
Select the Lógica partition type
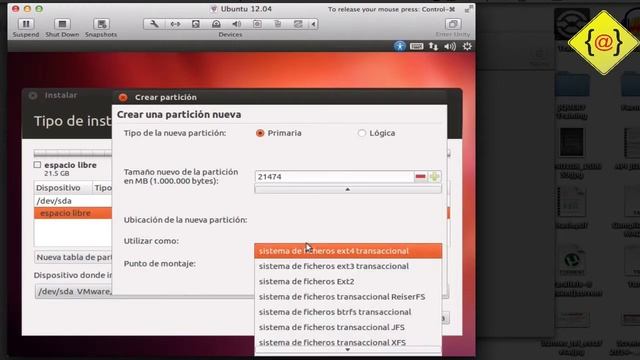tap(362, 133)
